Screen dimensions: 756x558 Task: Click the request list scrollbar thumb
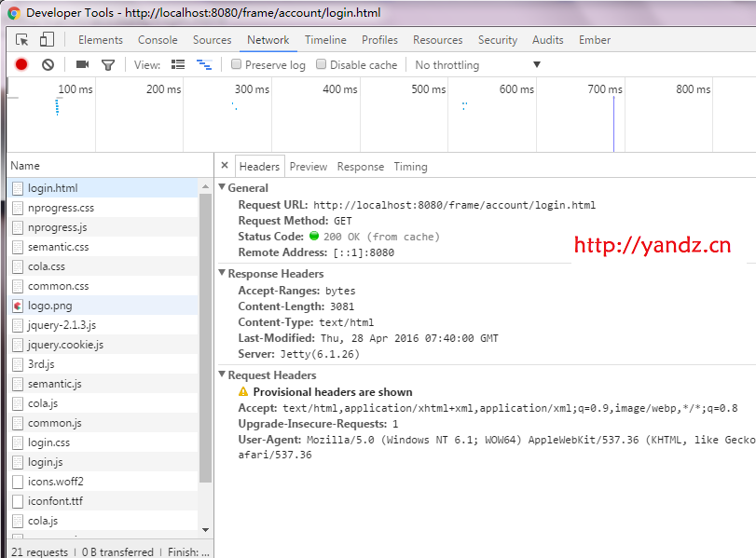tap(205, 338)
